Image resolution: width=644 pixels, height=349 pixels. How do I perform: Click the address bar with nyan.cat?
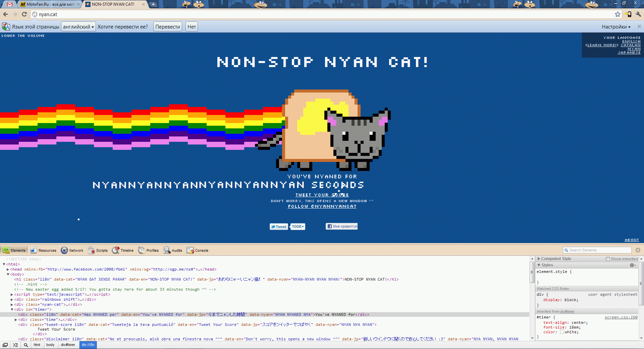coord(322,14)
